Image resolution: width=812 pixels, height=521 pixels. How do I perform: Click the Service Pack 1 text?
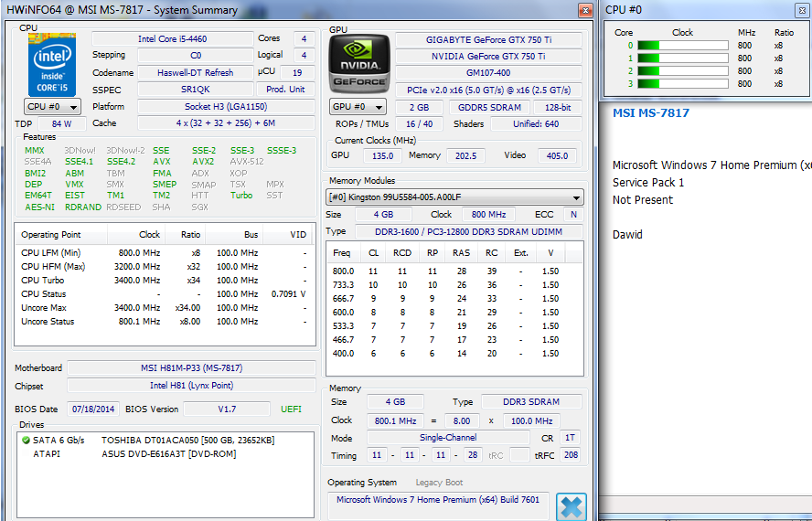click(x=648, y=183)
